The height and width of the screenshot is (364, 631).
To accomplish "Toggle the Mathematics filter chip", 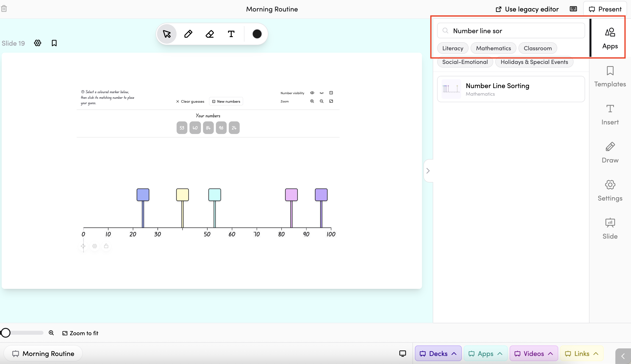I will 493,48.
